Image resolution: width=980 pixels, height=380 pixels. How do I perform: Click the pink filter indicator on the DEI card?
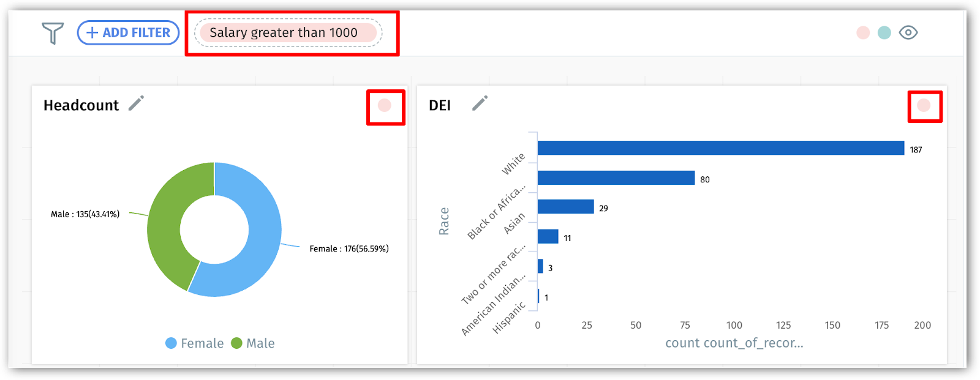[924, 105]
